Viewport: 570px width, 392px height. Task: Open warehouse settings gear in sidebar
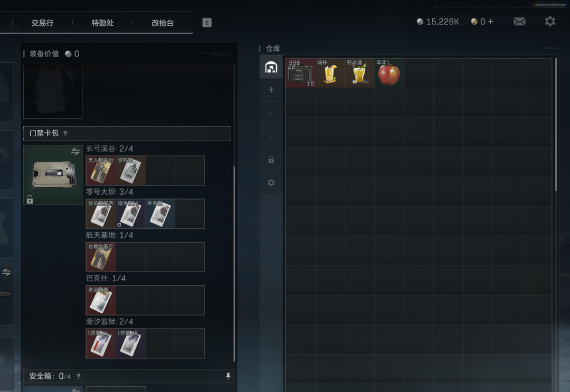(x=271, y=183)
